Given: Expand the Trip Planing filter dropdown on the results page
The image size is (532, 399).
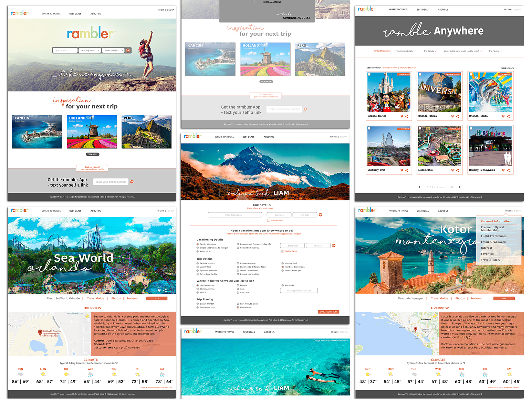Looking at the screenshot, I should click(x=495, y=51).
